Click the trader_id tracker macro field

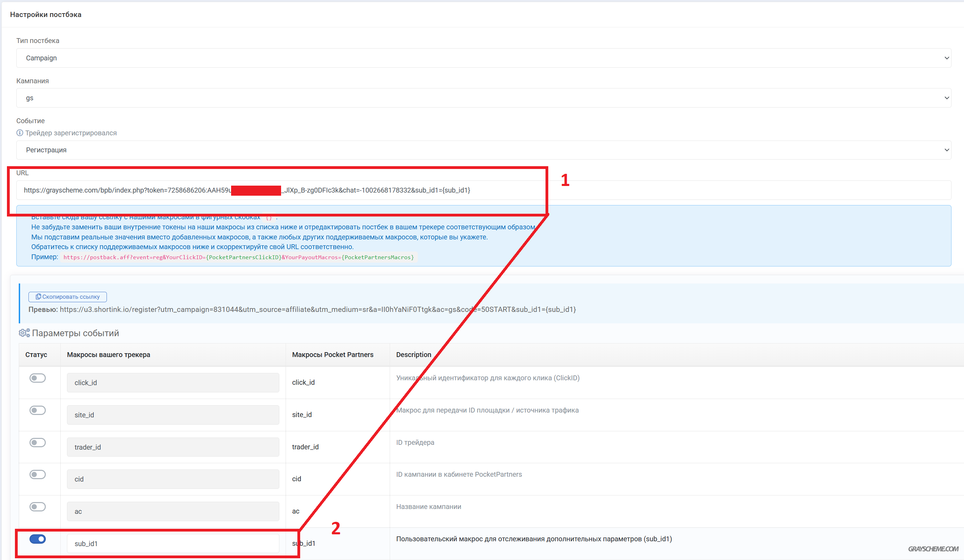coord(173,447)
